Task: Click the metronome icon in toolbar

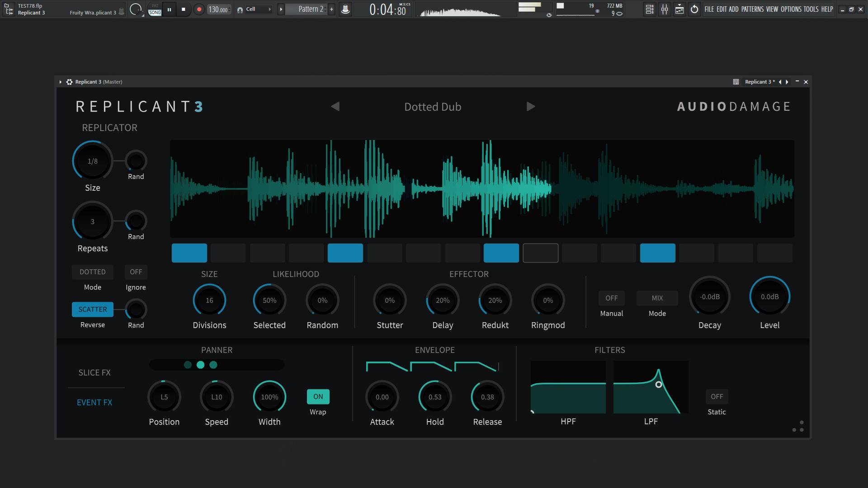Action: (345, 9)
